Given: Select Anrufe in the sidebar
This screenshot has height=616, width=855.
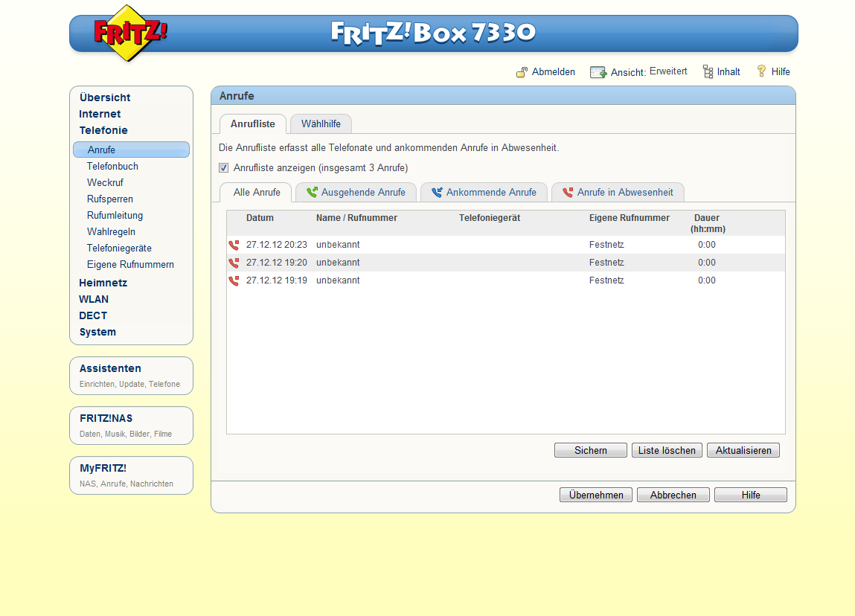Looking at the screenshot, I should click(x=132, y=150).
